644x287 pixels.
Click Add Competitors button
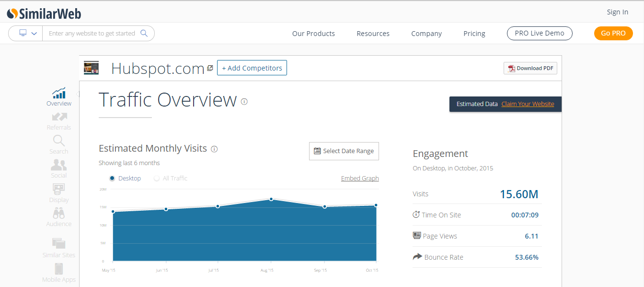(252, 68)
